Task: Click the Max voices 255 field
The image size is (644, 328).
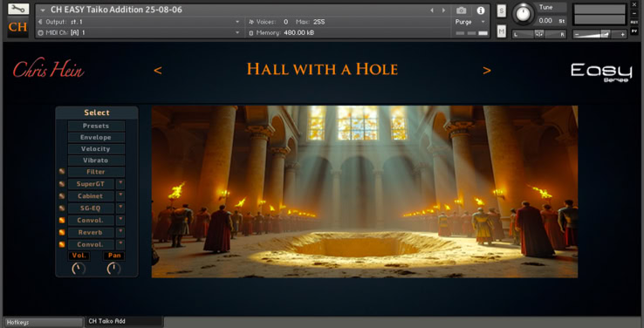Action: (x=319, y=22)
